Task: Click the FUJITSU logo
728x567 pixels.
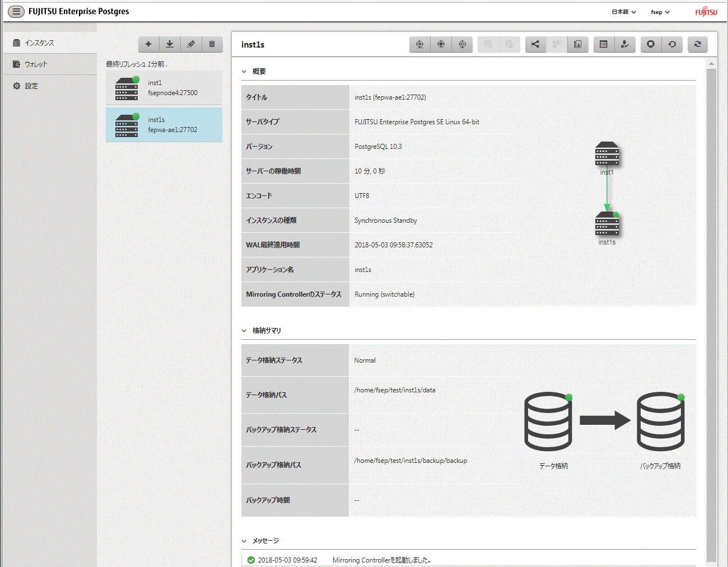Action: 706,12
